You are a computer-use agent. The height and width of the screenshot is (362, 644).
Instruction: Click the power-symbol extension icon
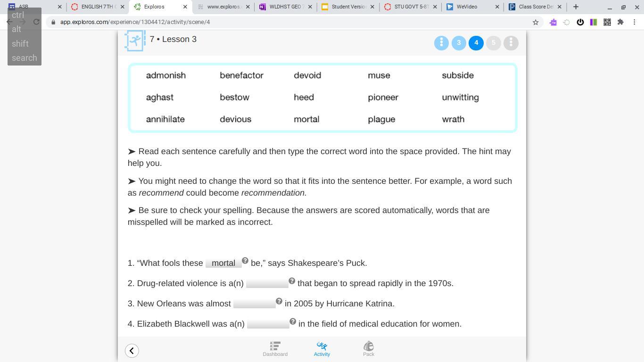click(580, 22)
